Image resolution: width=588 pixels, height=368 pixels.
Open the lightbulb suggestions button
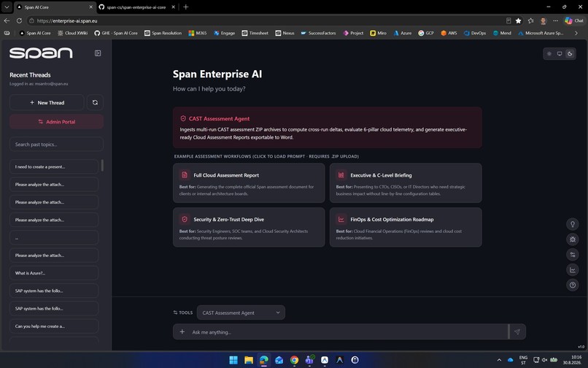click(573, 224)
